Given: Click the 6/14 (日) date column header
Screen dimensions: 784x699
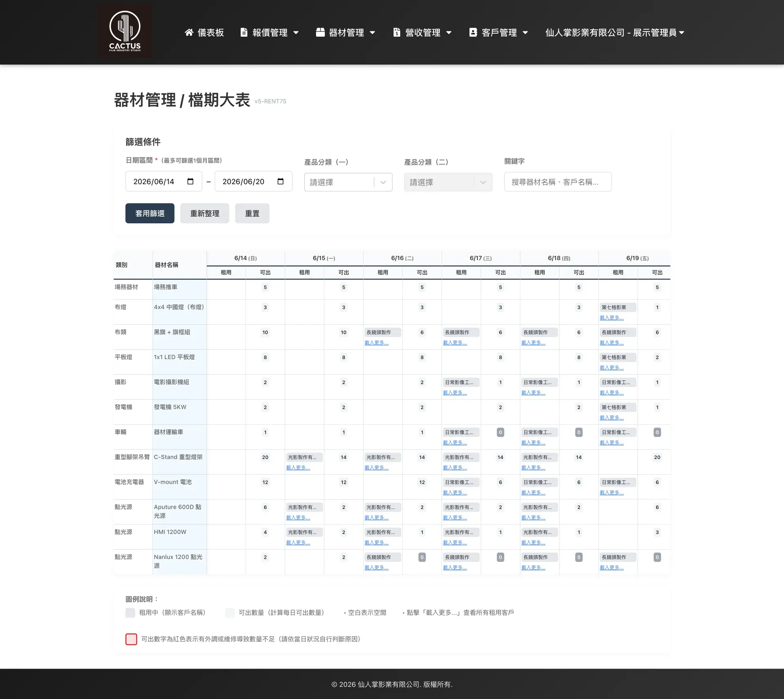Looking at the screenshot, I should pos(245,258).
